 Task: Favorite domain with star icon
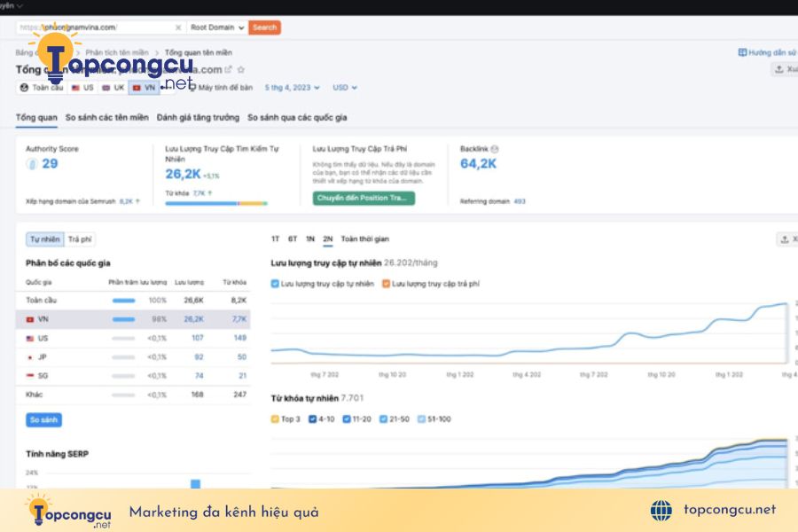point(240,69)
